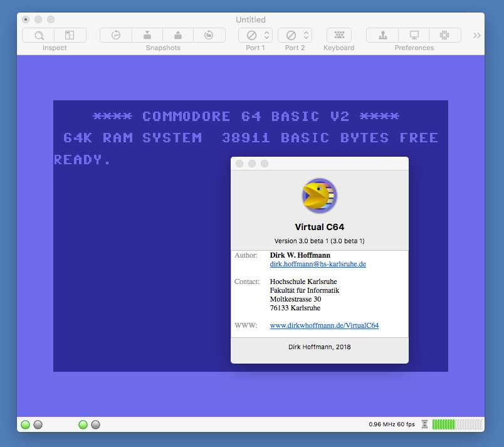Click the second Snapshots icon from left
Image resolution: width=504 pixels, height=447 pixels.
[147, 35]
